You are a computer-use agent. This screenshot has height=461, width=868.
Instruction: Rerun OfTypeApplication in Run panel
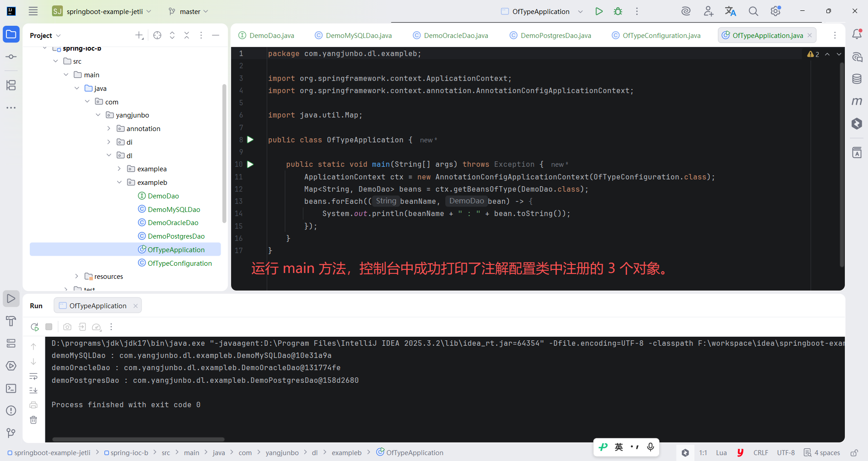(x=34, y=327)
